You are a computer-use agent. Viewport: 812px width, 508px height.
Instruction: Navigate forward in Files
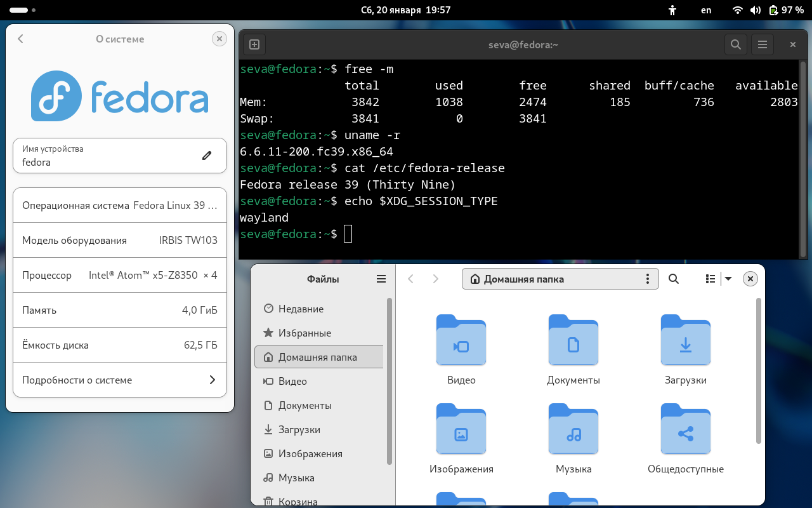click(x=435, y=279)
